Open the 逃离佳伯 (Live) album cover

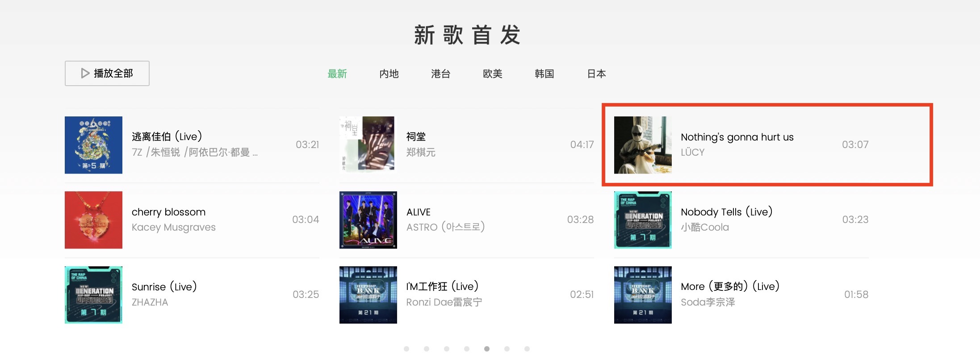point(93,145)
